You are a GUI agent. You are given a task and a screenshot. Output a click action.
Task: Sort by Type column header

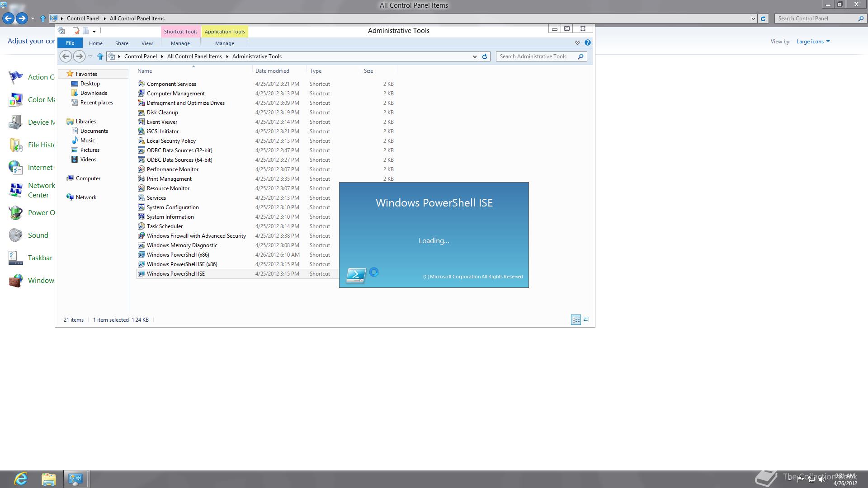[x=334, y=71]
